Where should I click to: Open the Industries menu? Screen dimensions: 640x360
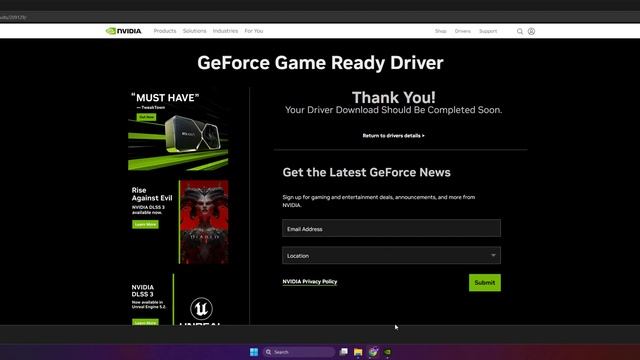[225, 31]
